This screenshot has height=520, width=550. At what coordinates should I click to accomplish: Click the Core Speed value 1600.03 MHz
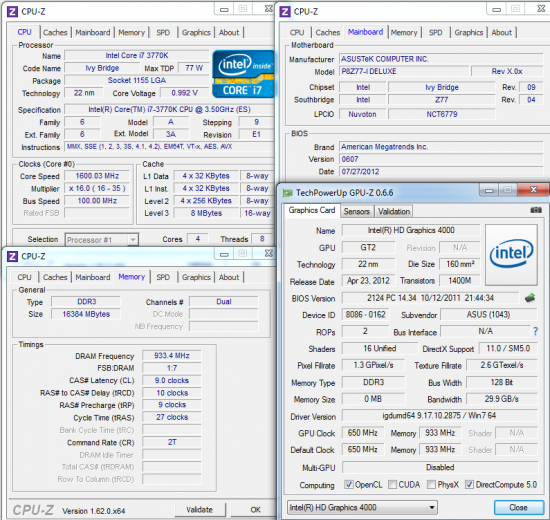pyautogui.click(x=97, y=176)
